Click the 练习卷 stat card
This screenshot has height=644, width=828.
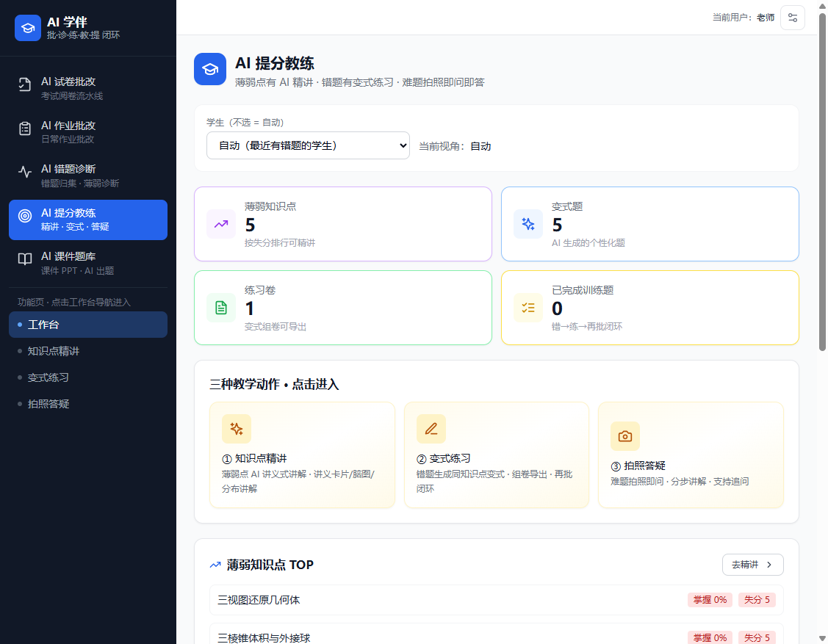tap(343, 308)
